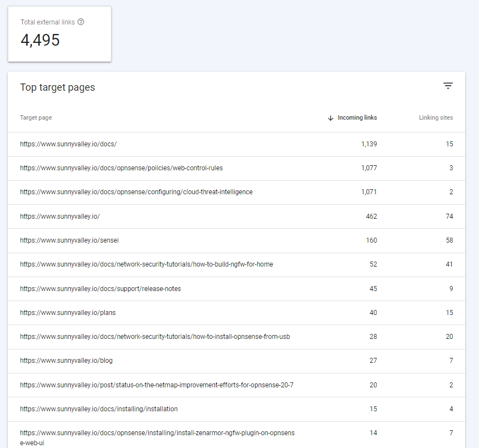Open the sunnyvalley.io/docs/ row
The image size is (479, 448).
pyautogui.click(x=237, y=144)
